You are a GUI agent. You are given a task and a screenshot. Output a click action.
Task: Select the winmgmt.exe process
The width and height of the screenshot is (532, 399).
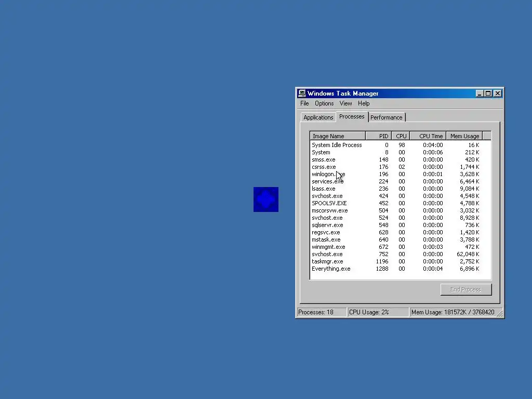pos(401,247)
